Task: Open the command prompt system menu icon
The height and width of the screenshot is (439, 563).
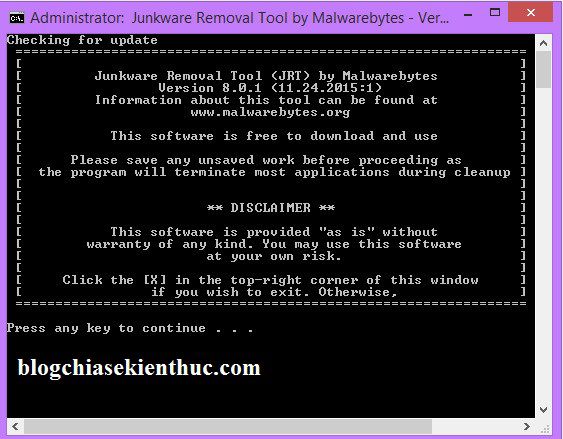Action: click(17, 18)
